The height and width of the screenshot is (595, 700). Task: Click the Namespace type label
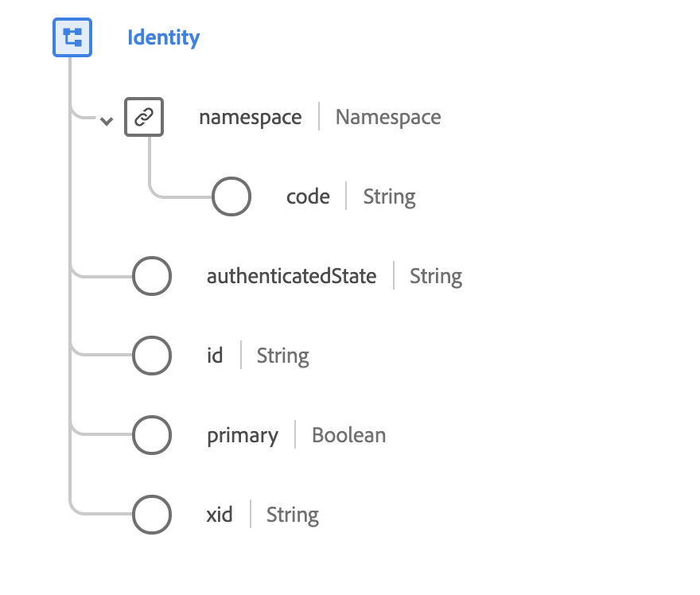pos(388,118)
